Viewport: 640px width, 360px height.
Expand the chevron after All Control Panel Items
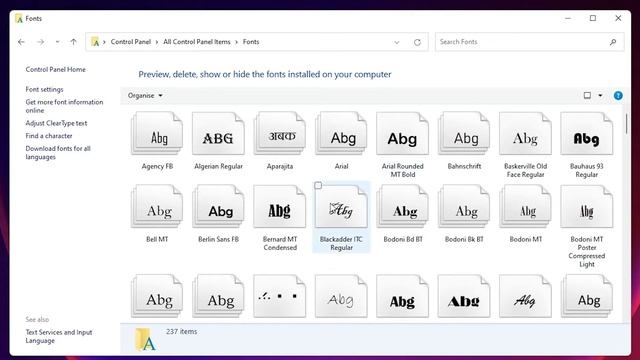pos(236,42)
